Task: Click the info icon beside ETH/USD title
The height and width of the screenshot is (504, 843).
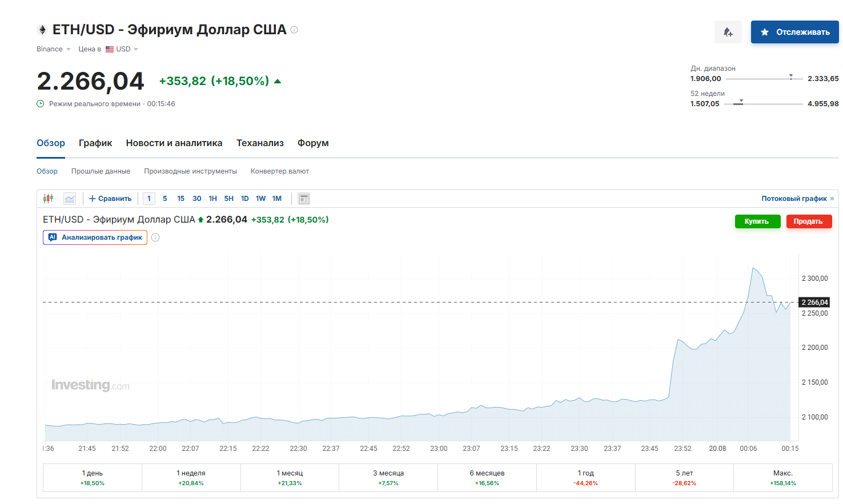Action: coord(294,30)
